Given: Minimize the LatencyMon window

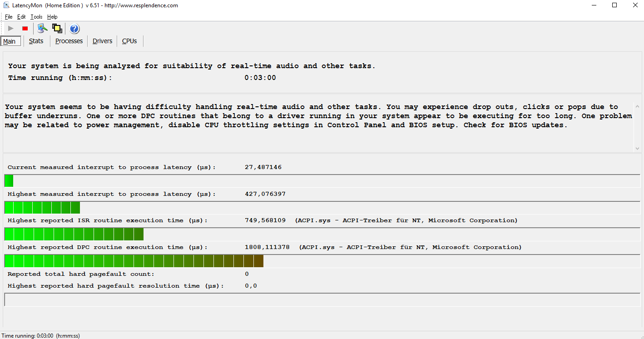Looking at the screenshot, I should pyautogui.click(x=594, y=5).
